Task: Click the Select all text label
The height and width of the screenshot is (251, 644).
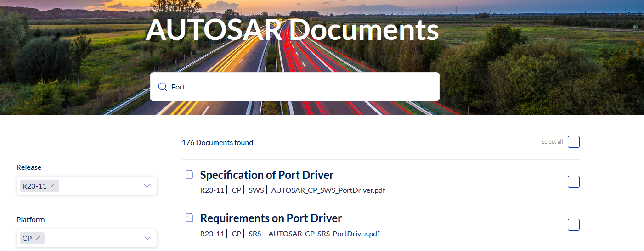Action: pos(552,142)
